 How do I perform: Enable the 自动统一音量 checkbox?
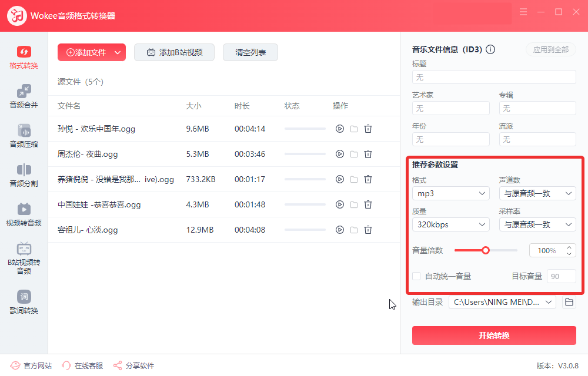pyautogui.click(x=416, y=276)
